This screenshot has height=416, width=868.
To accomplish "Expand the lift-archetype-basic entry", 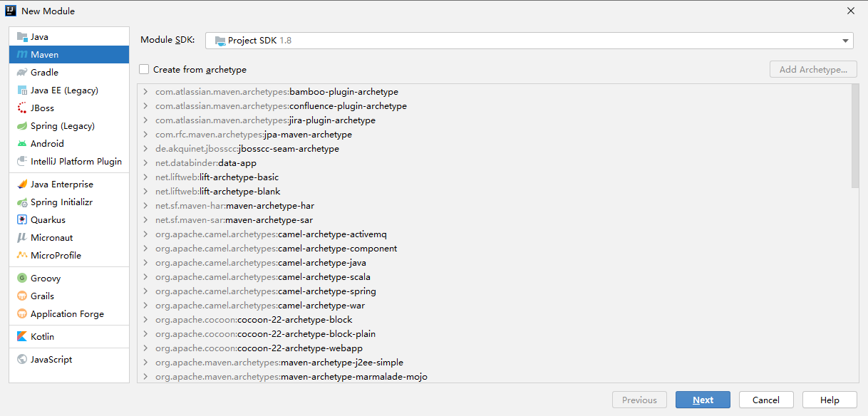I will point(145,177).
